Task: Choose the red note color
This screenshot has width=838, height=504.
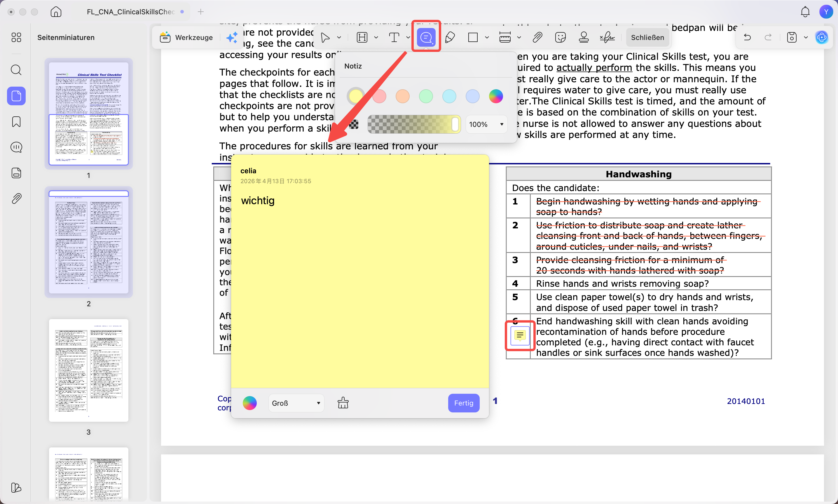Action: click(379, 96)
